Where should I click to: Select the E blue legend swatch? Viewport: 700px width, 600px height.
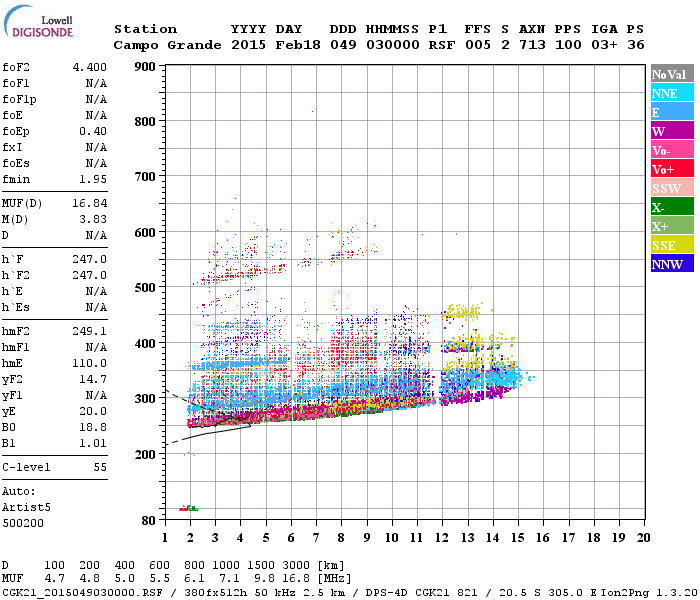[672, 112]
